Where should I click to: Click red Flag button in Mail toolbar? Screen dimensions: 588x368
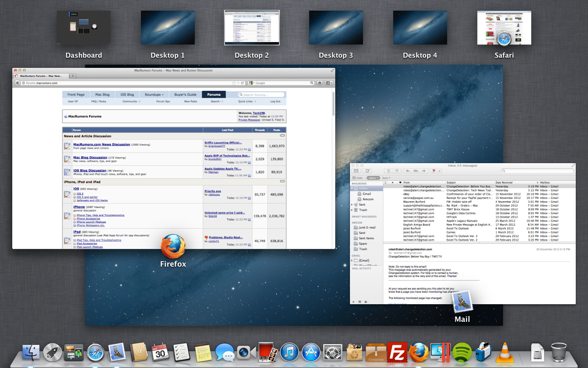pos(434,171)
